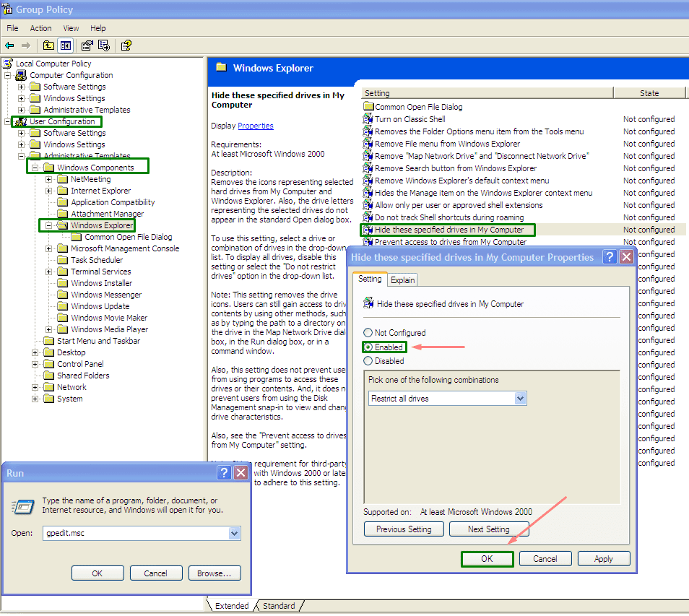Click the Back arrow toolbar icon
689x616 pixels.
pos(9,45)
